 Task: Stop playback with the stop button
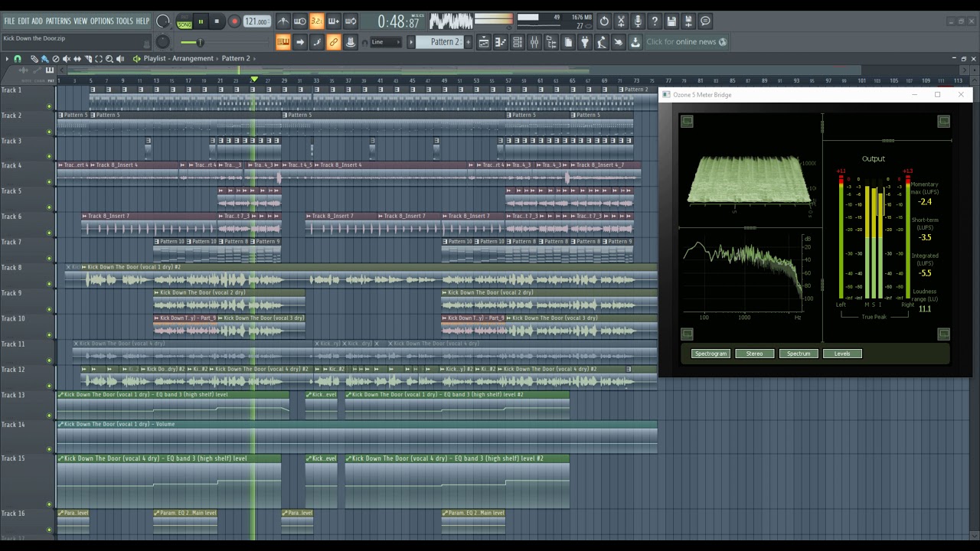(217, 22)
